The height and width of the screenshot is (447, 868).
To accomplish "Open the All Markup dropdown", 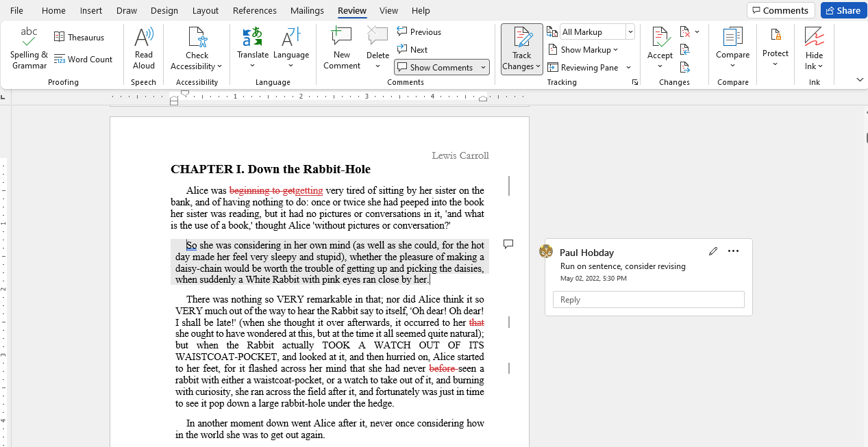I will click(x=630, y=32).
